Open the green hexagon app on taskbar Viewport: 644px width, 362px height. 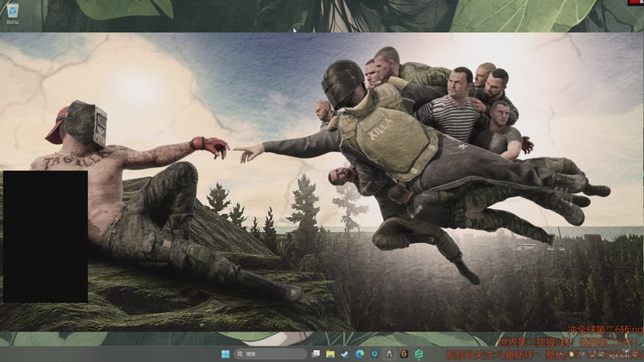(x=419, y=354)
